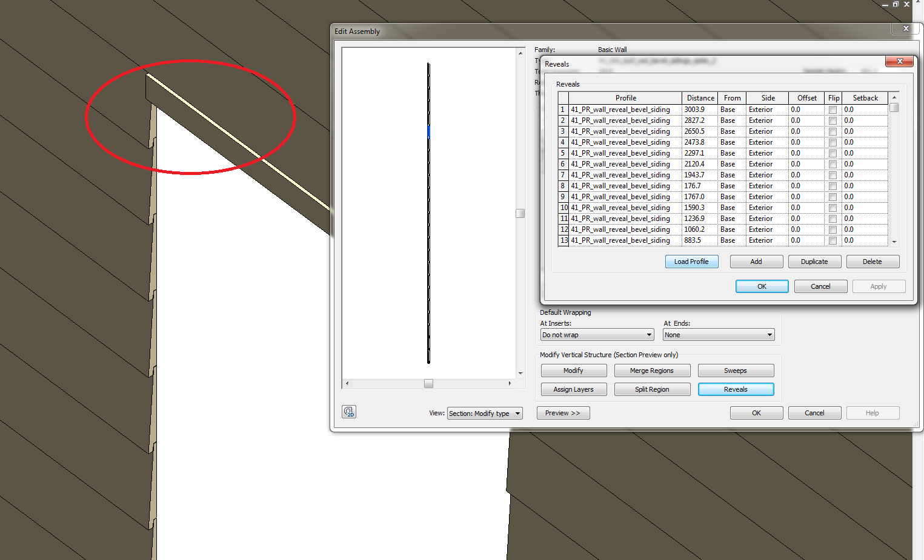Click the Setback column header

tap(865, 98)
